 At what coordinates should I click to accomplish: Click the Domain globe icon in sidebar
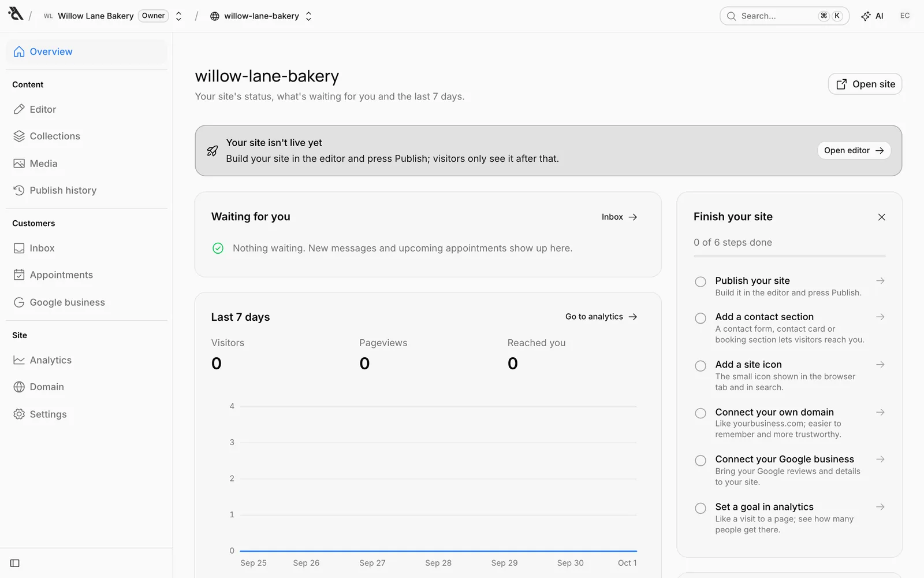coord(19,387)
